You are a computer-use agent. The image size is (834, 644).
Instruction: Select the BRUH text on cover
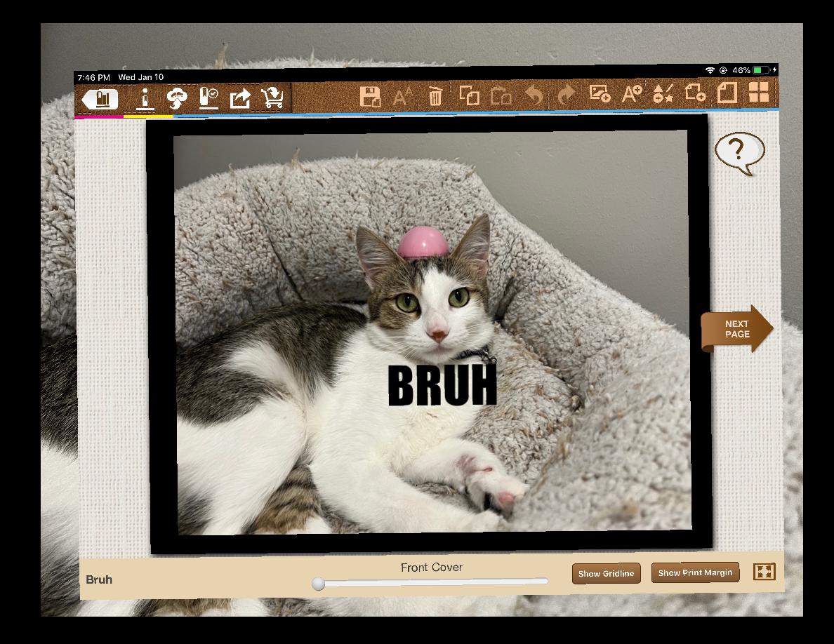click(442, 385)
